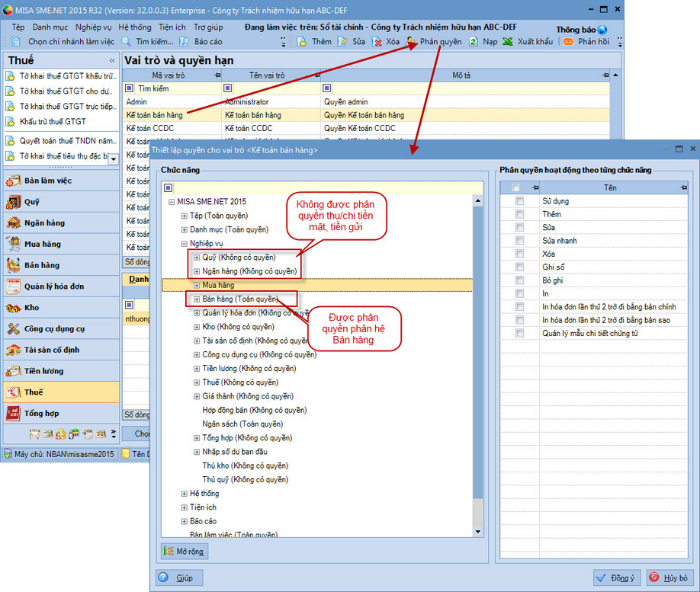Click the Giúp help button
The width and height of the screenshot is (700, 592).
(179, 578)
